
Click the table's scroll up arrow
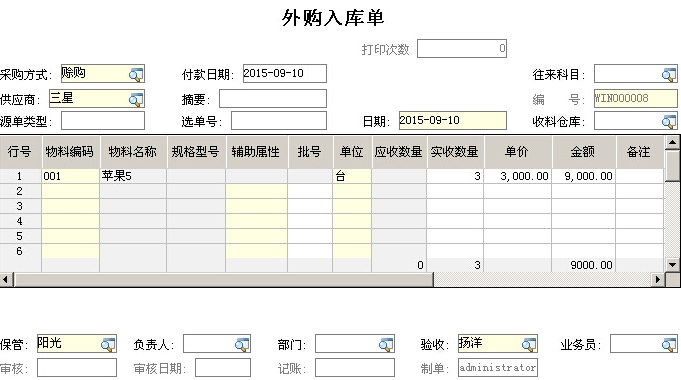click(x=672, y=142)
